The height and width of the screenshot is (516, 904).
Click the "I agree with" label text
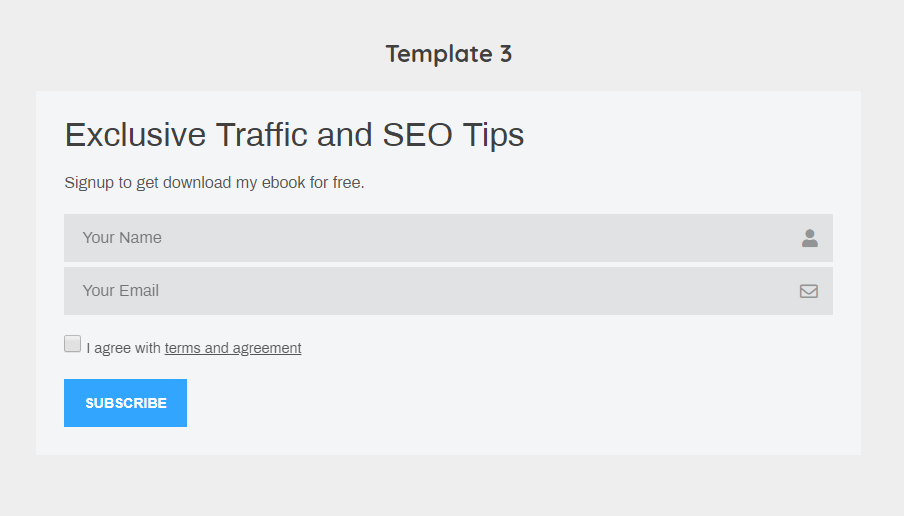[123, 348]
